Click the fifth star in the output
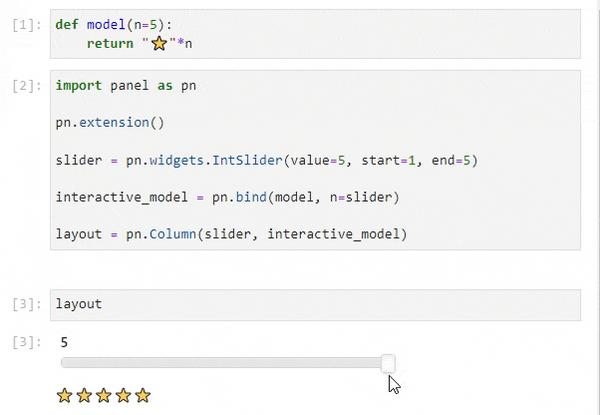The height and width of the screenshot is (415, 600). tap(143, 395)
